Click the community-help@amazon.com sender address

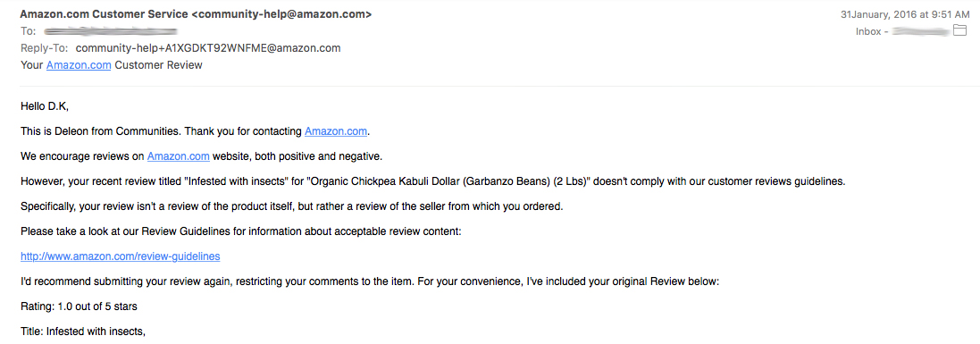281,13
